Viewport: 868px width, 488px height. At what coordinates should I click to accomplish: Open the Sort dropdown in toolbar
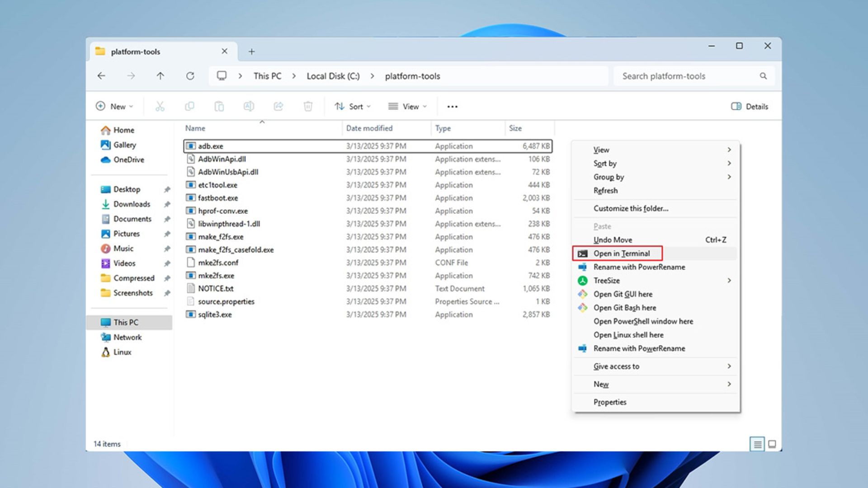(x=353, y=106)
